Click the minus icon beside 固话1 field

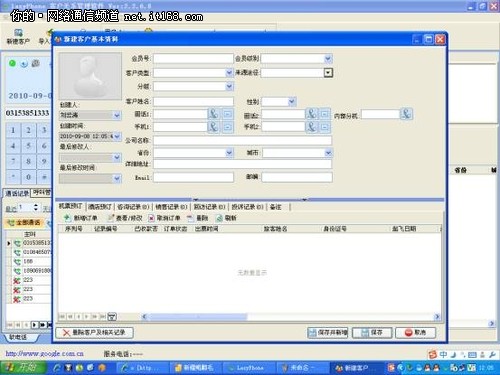tap(228, 114)
